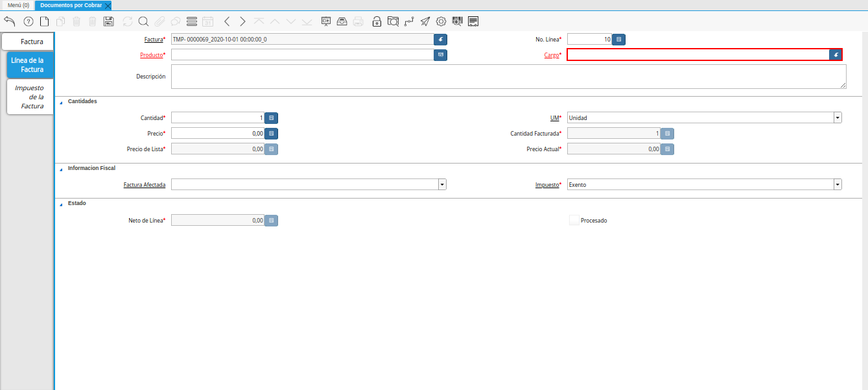Switch to the Menú (0) tab
Viewport: 868px width, 390px height.
click(18, 5)
